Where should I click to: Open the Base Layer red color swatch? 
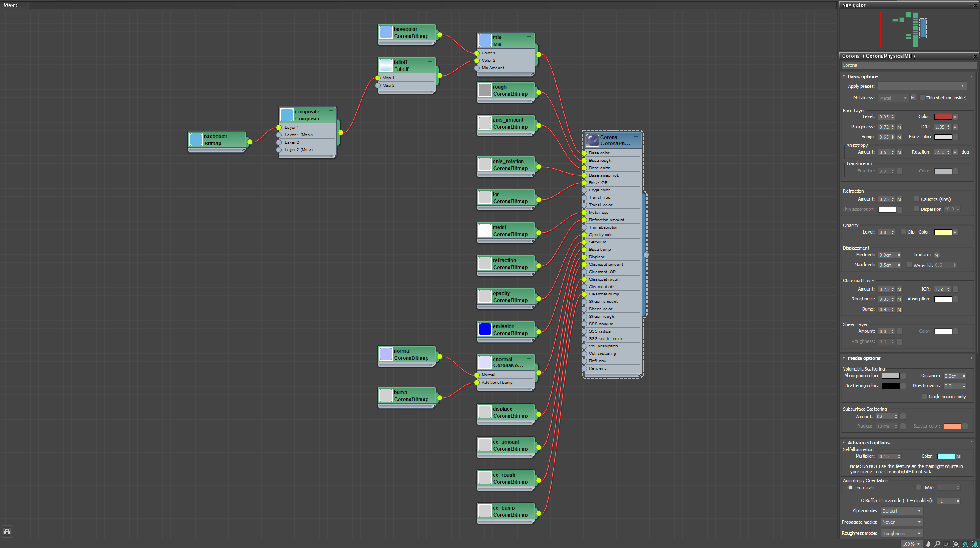[x=942, y=117]
